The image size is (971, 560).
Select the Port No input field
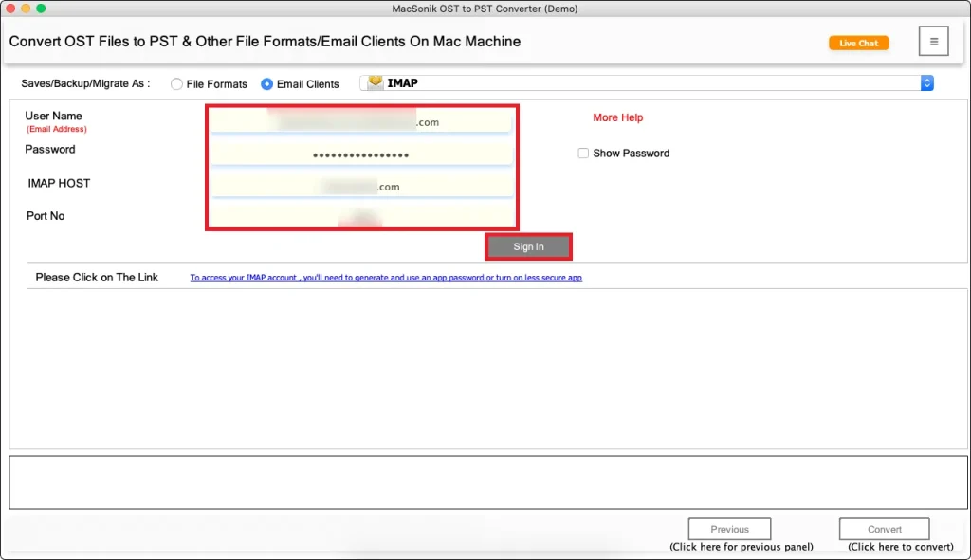pyautogui.click(x=360, y=217)
